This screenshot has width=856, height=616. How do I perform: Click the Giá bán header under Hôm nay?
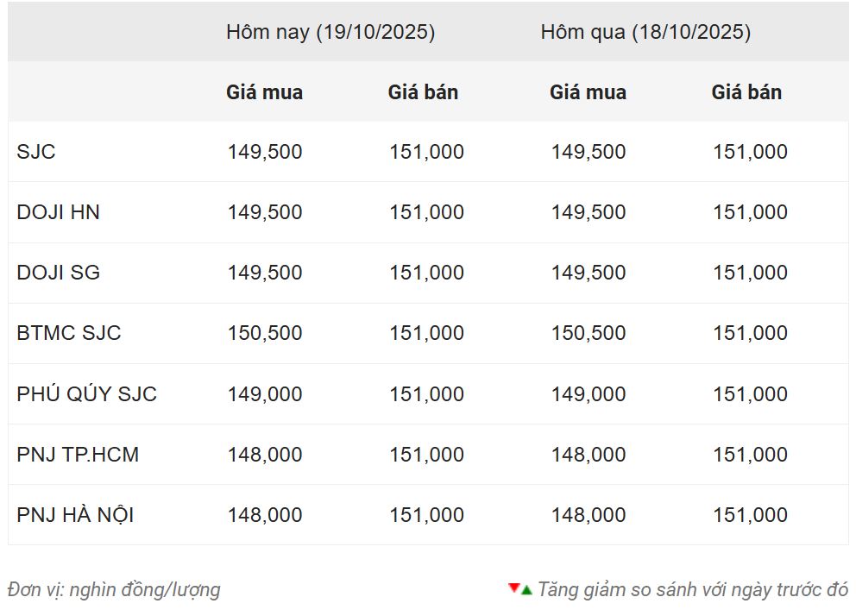click(423, 92)
